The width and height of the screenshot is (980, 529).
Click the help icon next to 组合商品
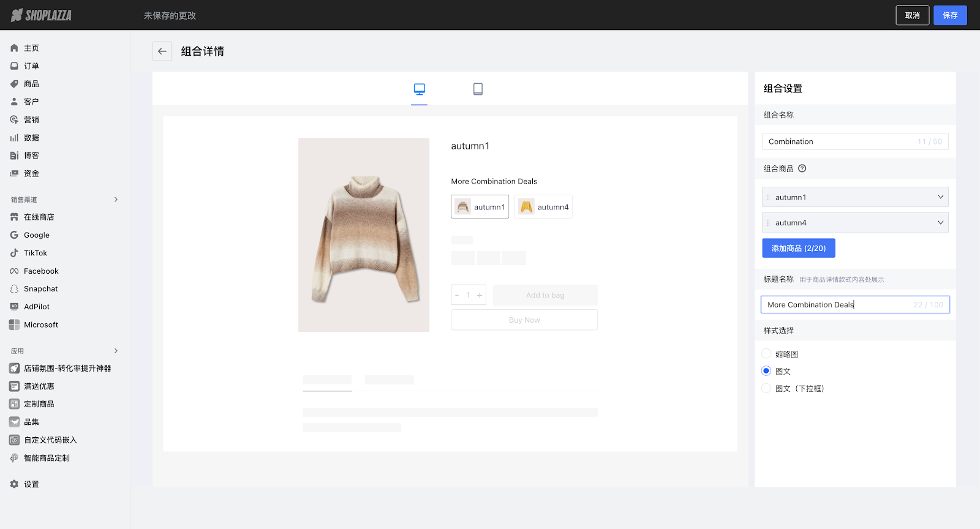click(x=802, y=169)
